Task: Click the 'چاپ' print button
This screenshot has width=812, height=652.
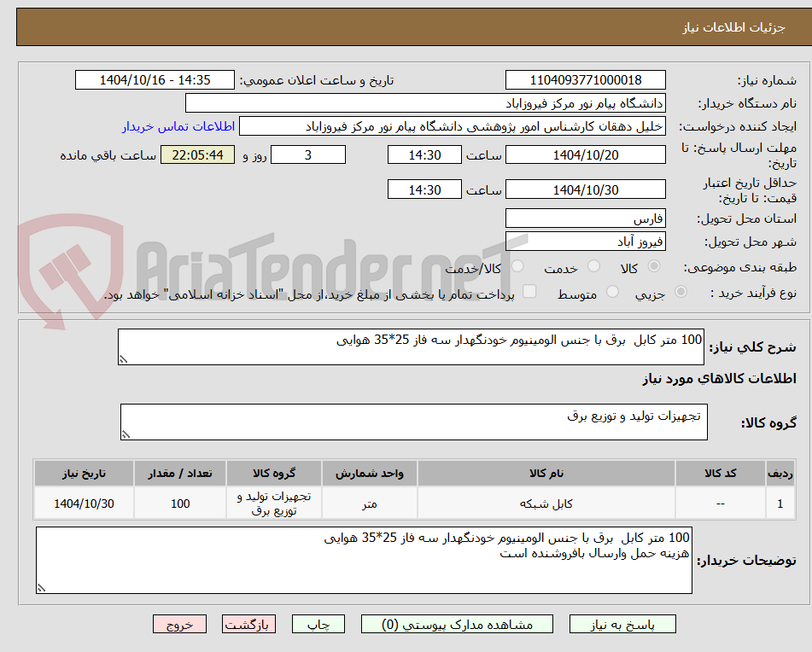Action: click(318, 624)
